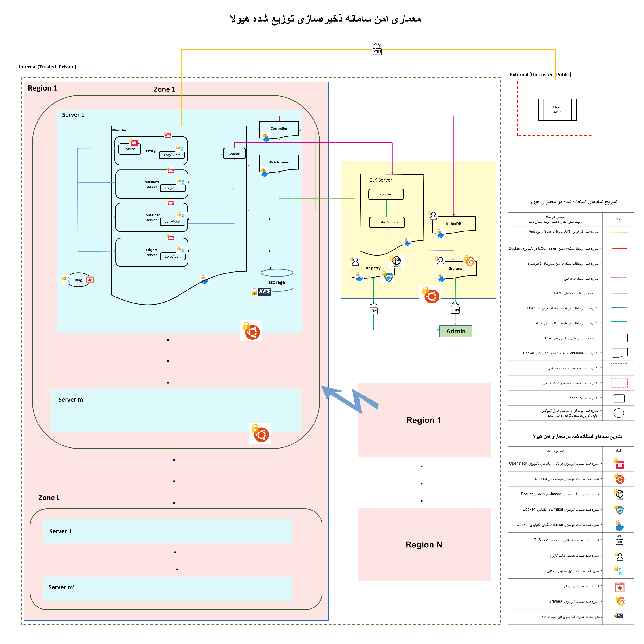Image resolution: width=644 pixels, height=644 pixels.
Task: Click the Log/Audit box in Account server
Action: point(173,188)
